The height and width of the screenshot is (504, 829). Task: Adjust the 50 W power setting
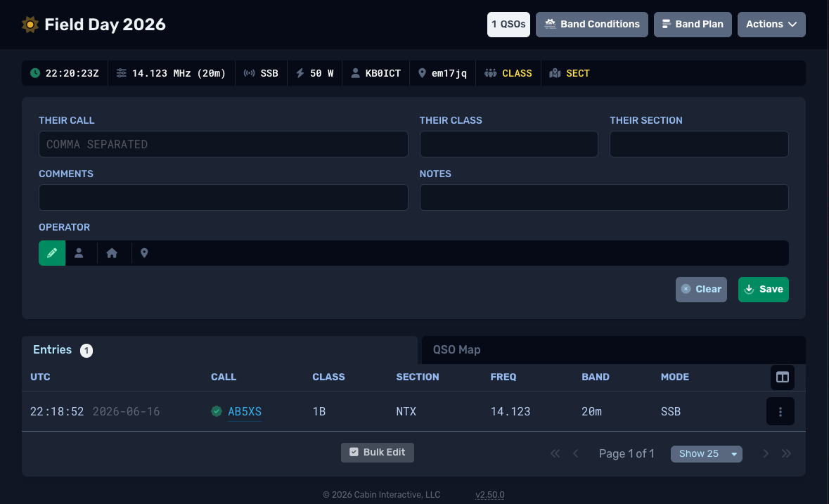[314, 73]
